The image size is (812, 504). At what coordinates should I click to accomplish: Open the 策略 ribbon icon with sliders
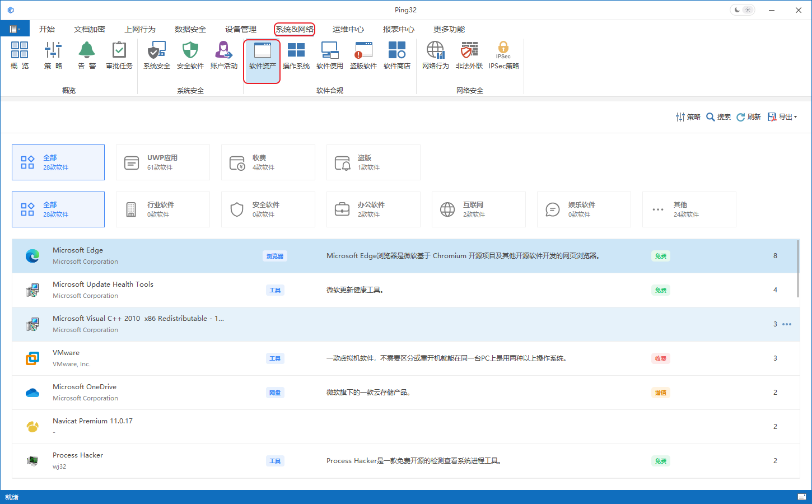[x=53, y=55]
